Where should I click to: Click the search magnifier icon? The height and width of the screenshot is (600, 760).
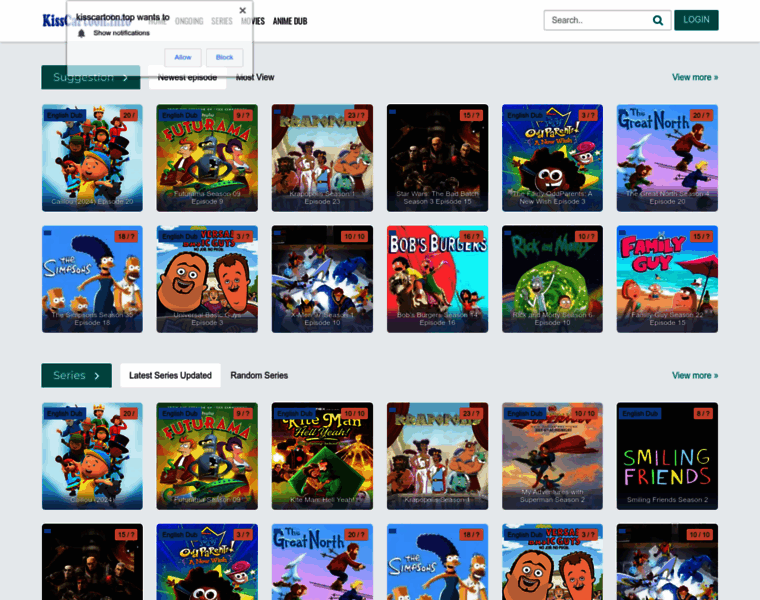pos(657,20)
